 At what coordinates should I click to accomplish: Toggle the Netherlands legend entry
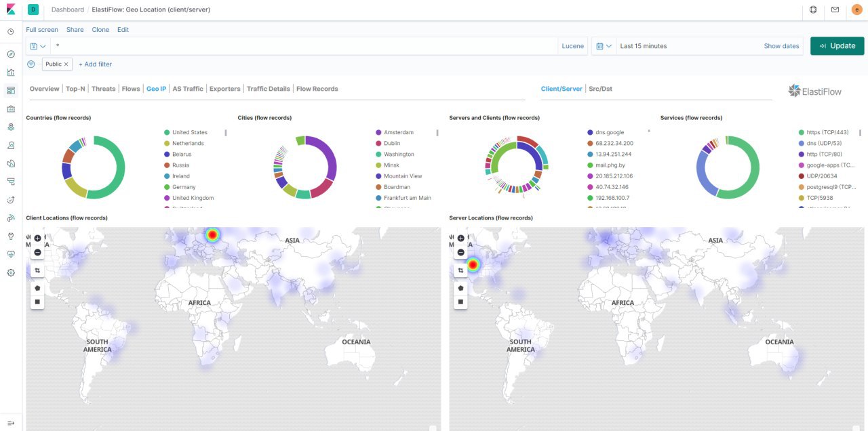point(187,143)
